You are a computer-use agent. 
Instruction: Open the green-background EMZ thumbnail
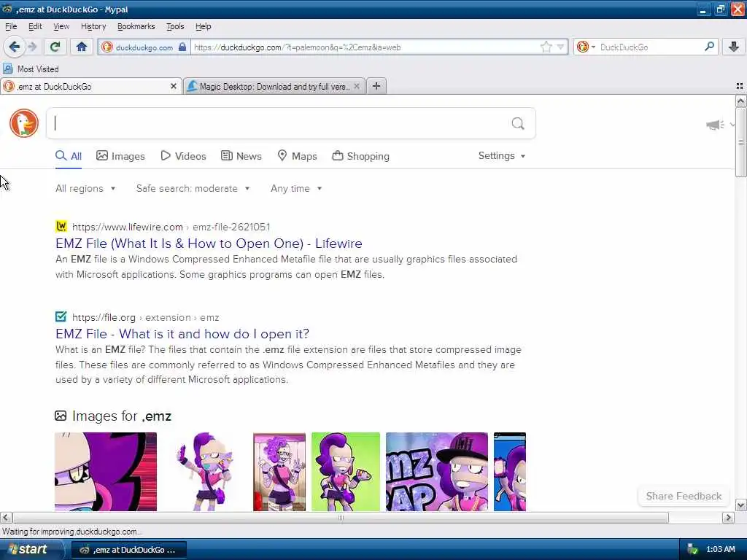346,472
